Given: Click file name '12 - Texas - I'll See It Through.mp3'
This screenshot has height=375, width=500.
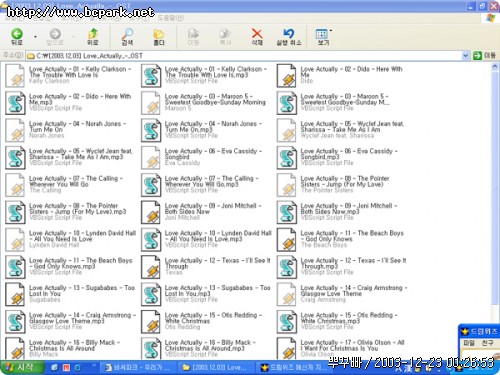Looking at the screenshot, I should 353,263.
